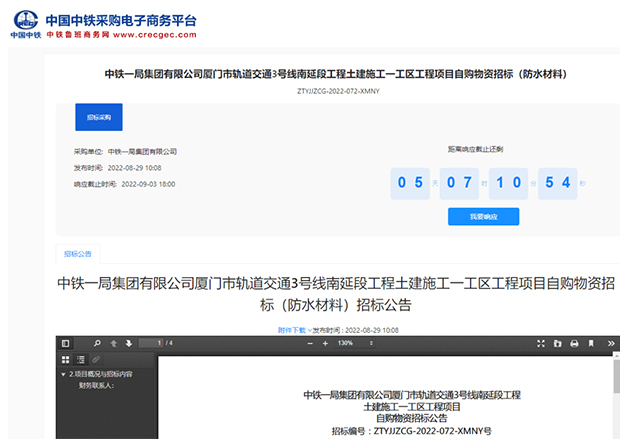Go to next PDF page

(x=129, y=343)
